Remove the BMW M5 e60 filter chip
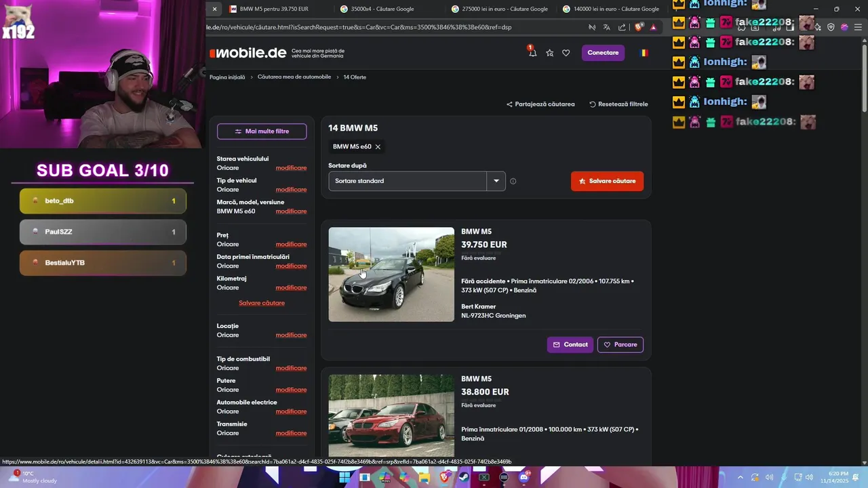The height and width of the screenshot is (488, 868). tap(378, 146)
